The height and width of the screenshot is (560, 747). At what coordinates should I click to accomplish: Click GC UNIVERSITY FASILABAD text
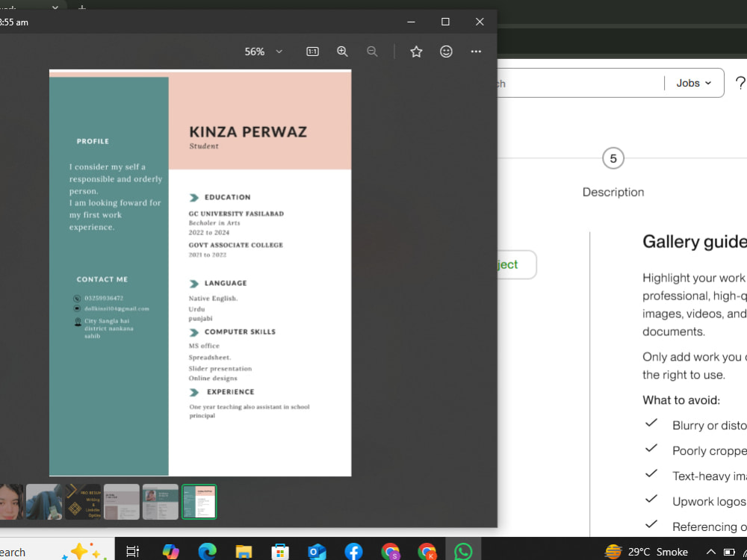(x=236, y=214)
